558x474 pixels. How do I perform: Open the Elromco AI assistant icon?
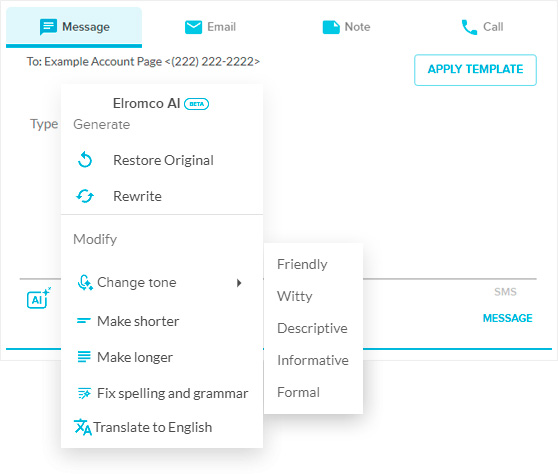point(39,298)
